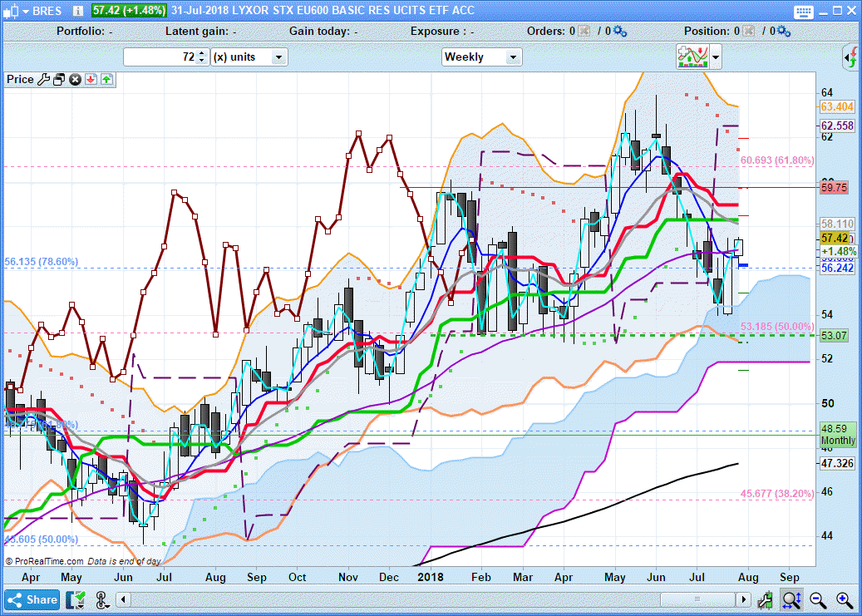Screen dimensions: 862x616
Task: Click the 63.404 orange price label
Action: coord(837,106)
